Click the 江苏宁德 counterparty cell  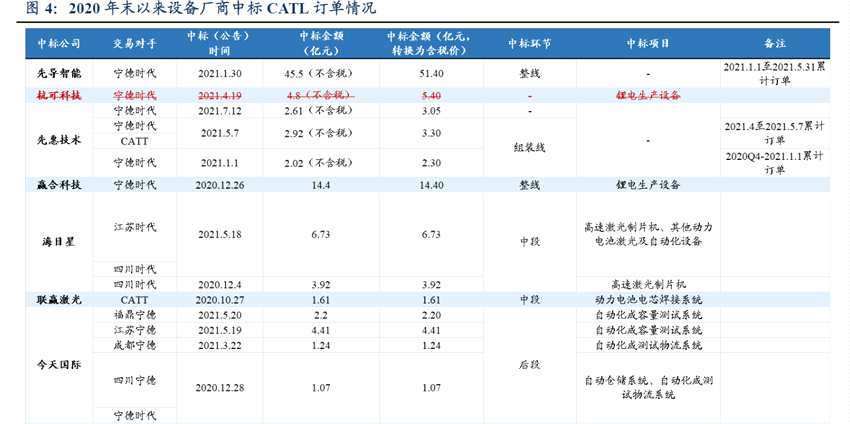click(134, 330)
